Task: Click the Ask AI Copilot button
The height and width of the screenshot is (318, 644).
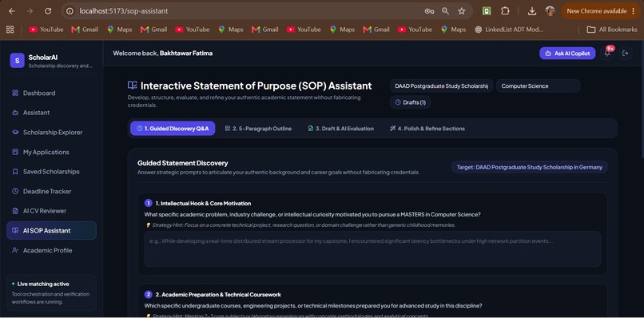Action: tap(567, 53)
